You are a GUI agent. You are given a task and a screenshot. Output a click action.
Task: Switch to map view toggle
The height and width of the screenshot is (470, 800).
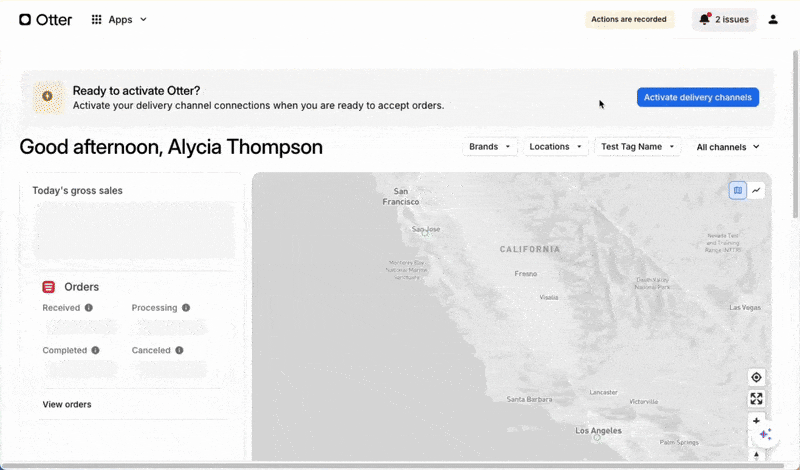[x=738, y=190]
